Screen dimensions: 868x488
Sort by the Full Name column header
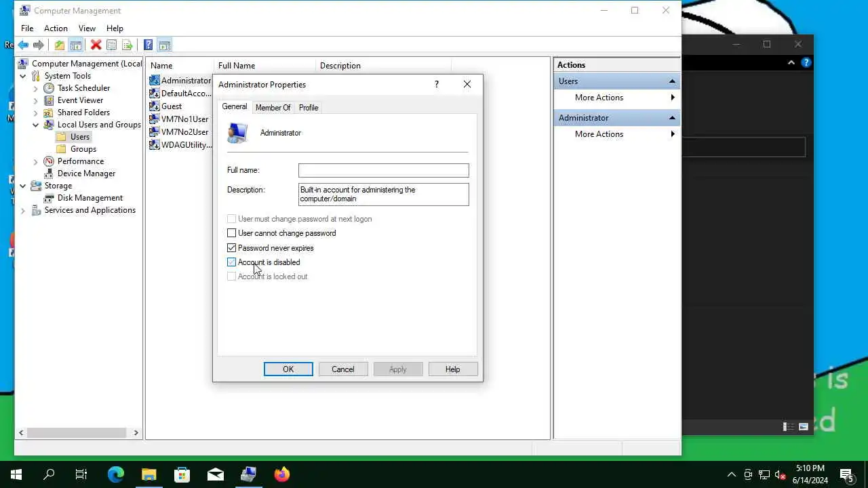(x=265, y=66)
